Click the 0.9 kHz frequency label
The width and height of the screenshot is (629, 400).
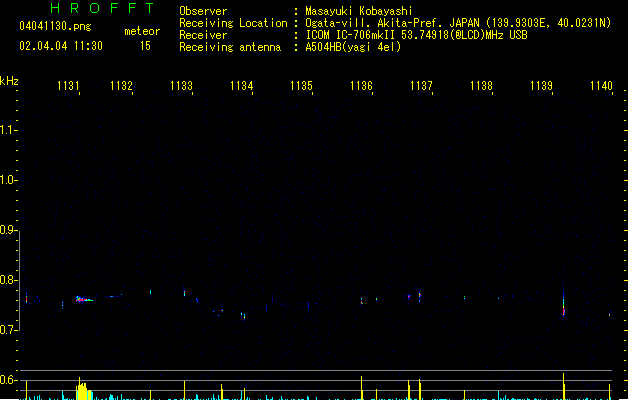(8, 230)
